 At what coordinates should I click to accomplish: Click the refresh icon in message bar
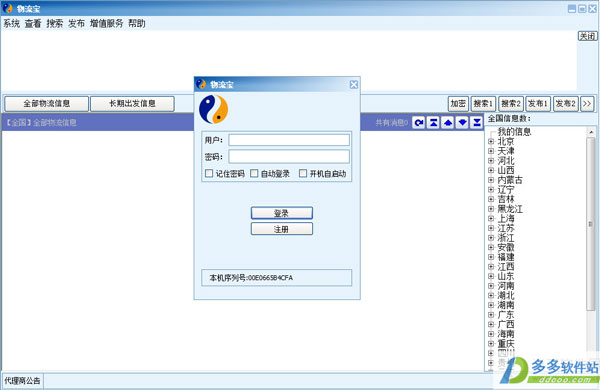tap(419, 122)
